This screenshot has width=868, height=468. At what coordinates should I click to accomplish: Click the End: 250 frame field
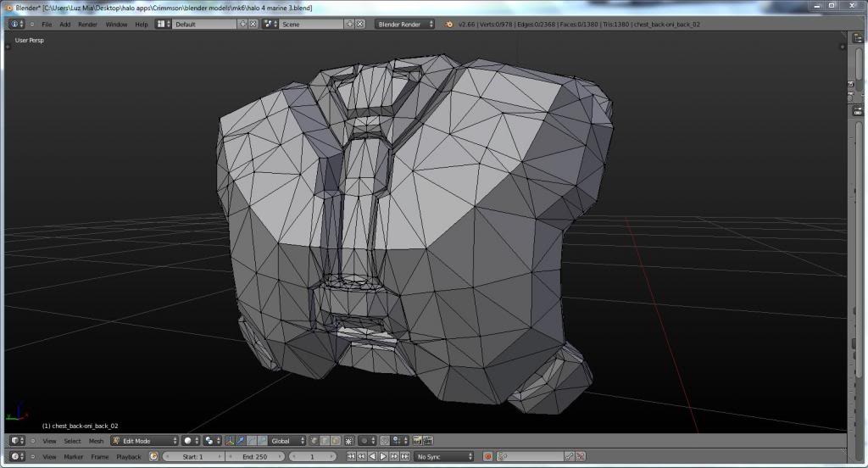(x=254, y=457)
